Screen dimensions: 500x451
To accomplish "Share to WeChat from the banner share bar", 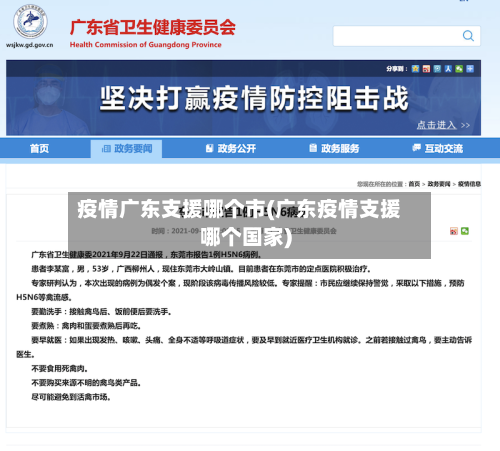I will click(x=459, y=69).
